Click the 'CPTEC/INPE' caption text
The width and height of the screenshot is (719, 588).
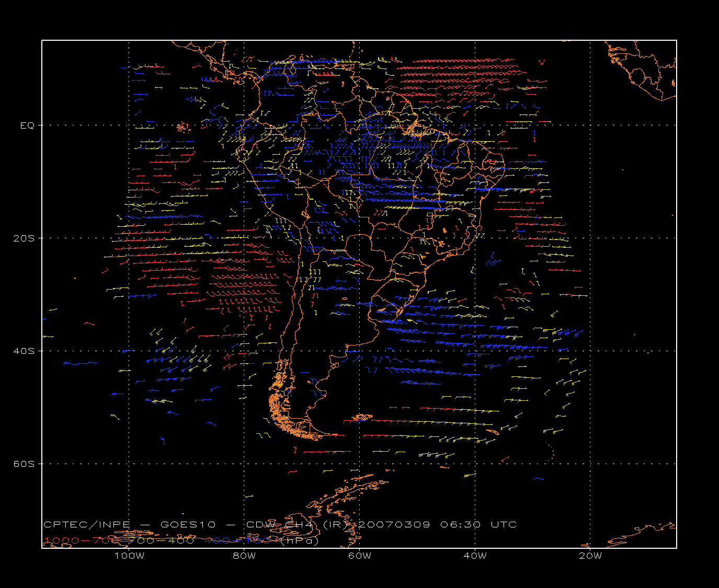[x=87, y=524]
